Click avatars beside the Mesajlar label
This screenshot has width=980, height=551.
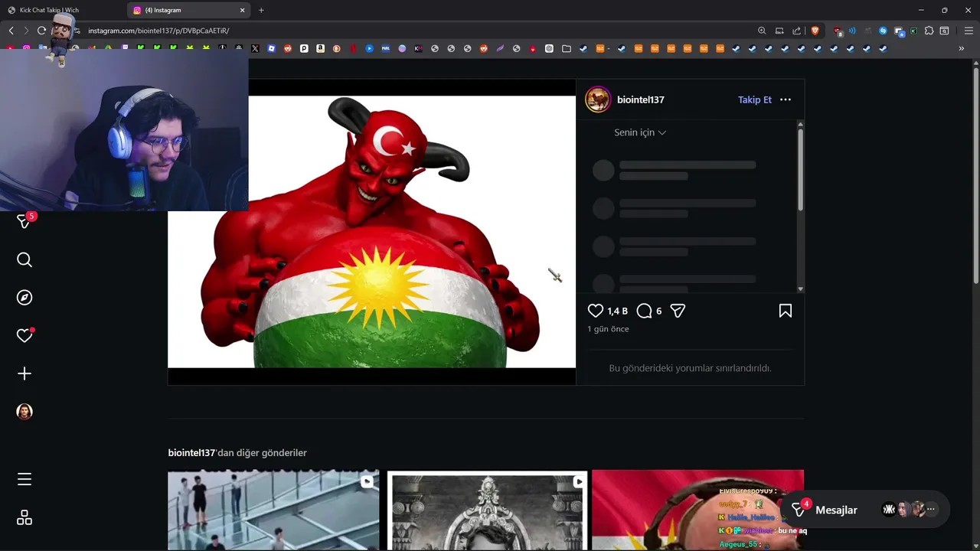point(909,510)
